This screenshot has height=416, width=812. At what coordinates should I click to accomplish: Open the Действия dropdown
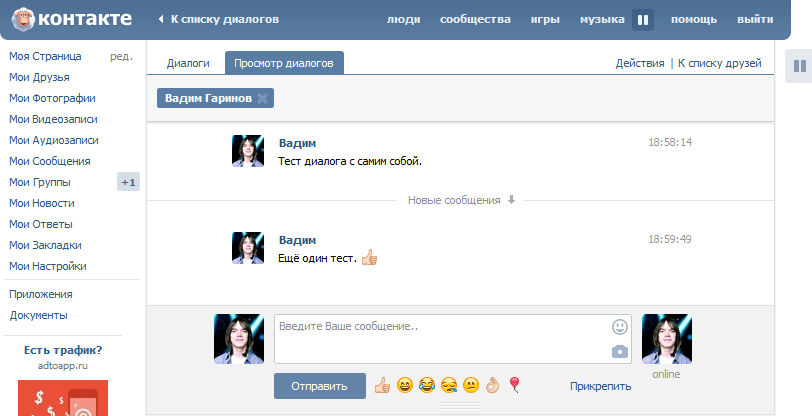[640, 63]
